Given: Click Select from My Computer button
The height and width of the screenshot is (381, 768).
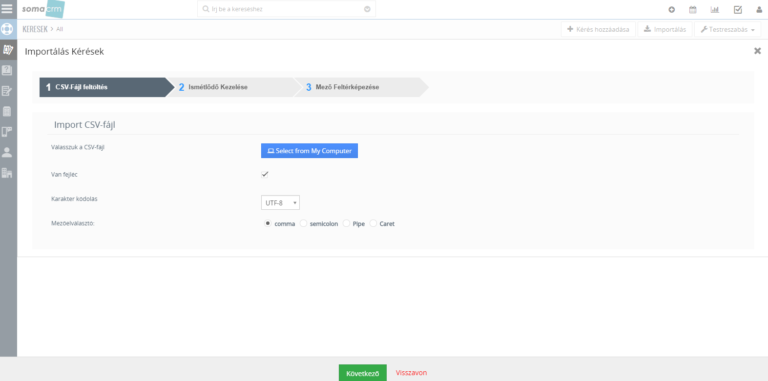Looking at the screenshot, I should (x=310, y=151).
